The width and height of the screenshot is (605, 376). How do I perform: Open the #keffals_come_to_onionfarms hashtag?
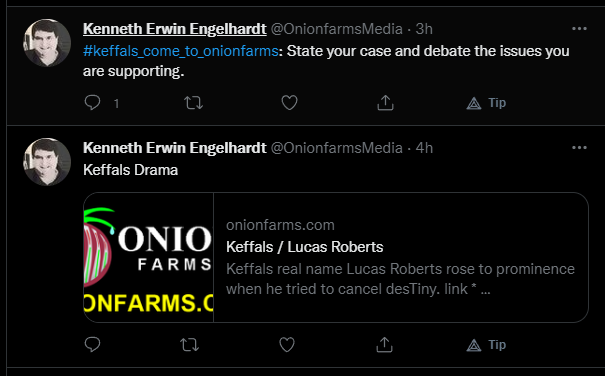pos(181,51)
